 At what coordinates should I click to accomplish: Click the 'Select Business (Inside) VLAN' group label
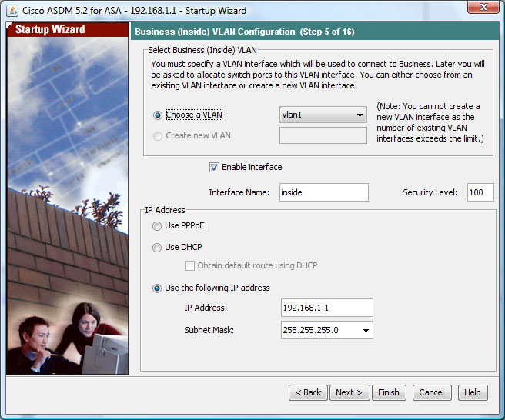pos(202,50)
